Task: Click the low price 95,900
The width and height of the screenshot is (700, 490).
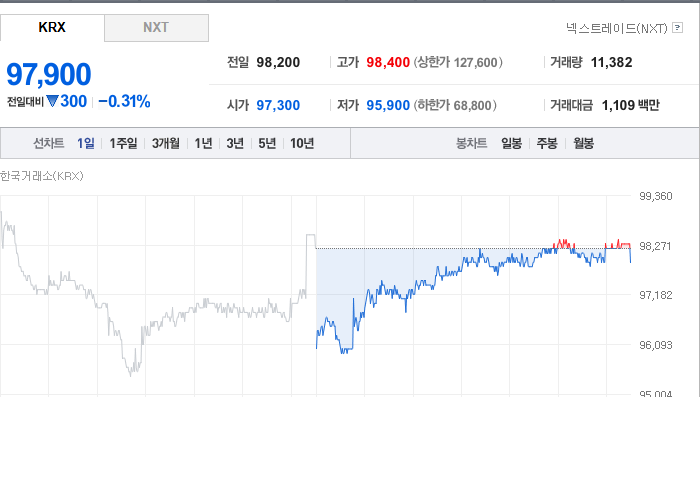Action: (388, 105)
